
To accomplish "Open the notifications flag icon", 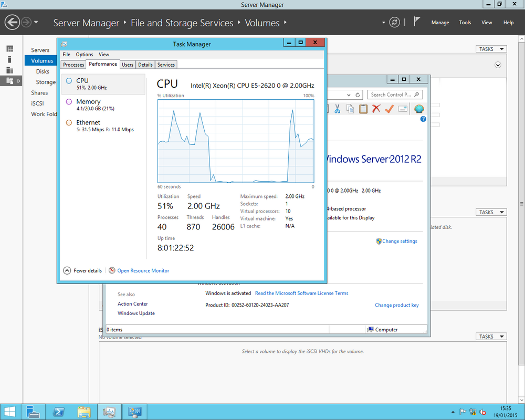I will pyautogui.click(x=416, y=22).
